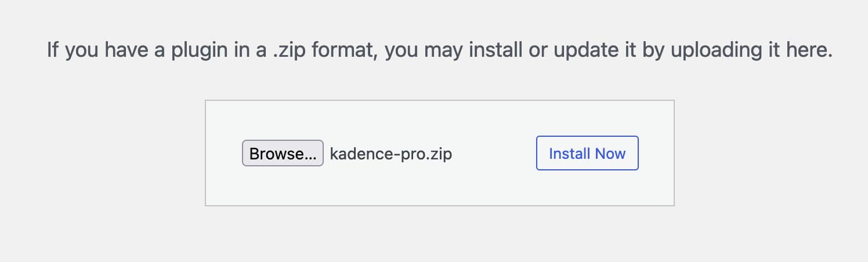This screenshot has width=868, height=262.
Task: Open the file picker via Browse...
Action: (x=283, y=154)
